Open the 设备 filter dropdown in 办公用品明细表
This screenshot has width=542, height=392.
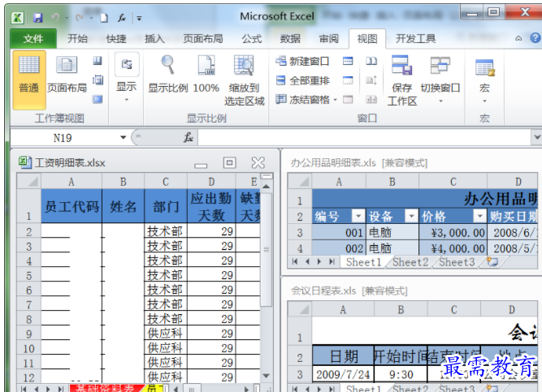[411, 217]
